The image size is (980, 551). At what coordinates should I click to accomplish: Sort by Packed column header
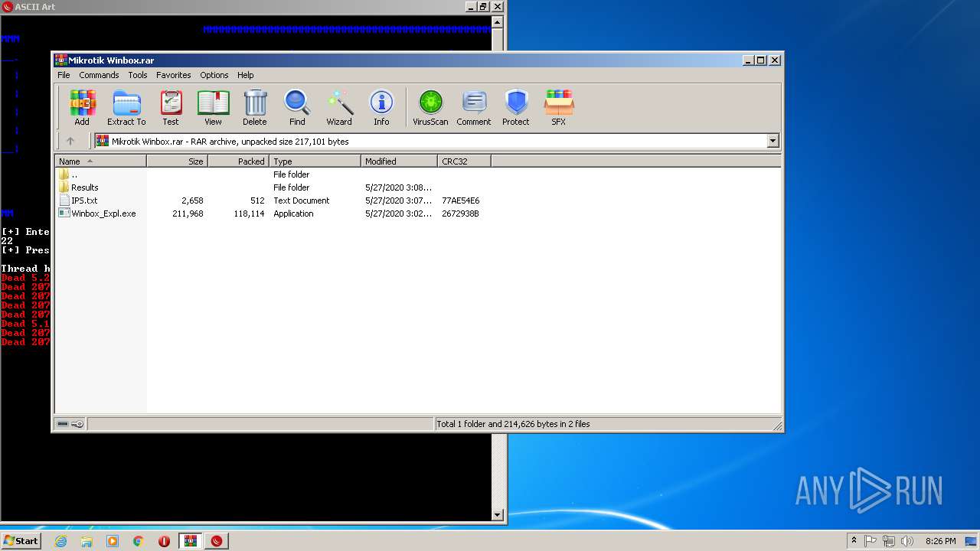(238, 161)
